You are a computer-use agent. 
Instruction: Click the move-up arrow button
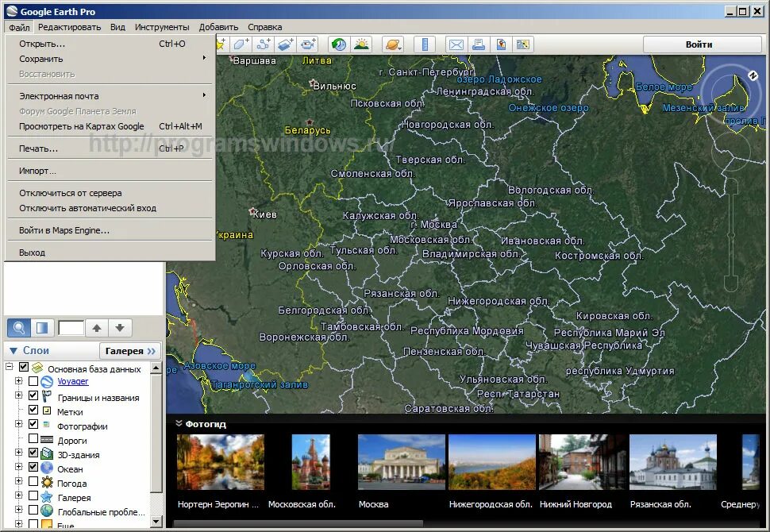(97, 328)
